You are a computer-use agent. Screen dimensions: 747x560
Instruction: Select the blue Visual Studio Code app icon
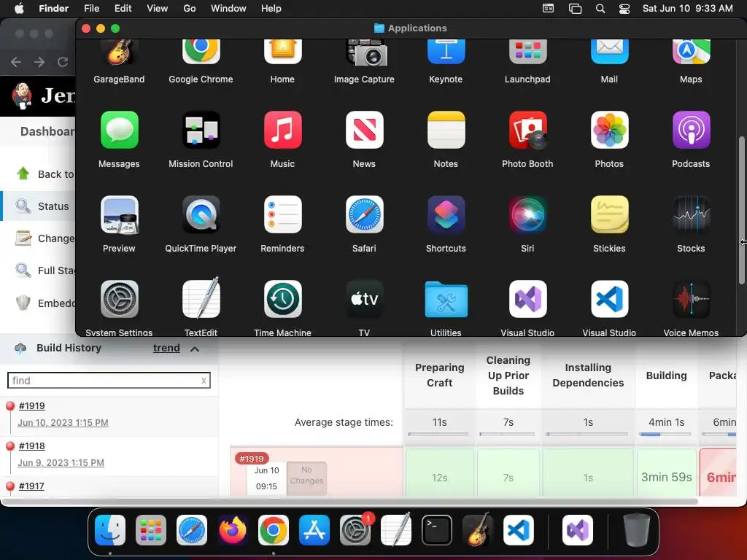[x=609, y=299]
